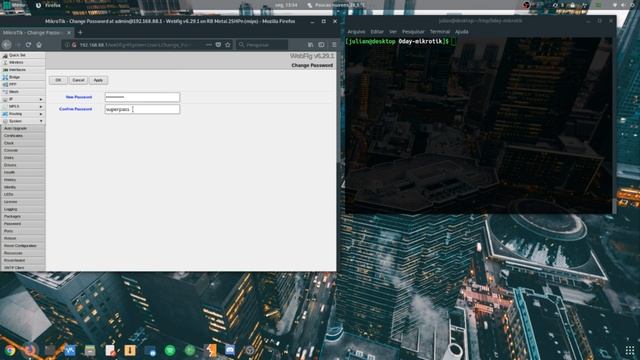Click the Apply button
The image size is (640, 360).
pyautogui.click(x=98, y=80)
